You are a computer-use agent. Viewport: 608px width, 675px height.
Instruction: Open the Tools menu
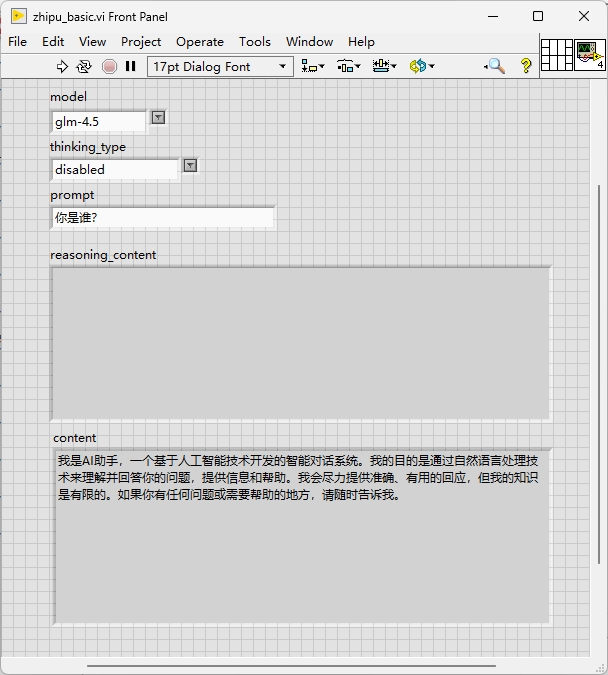coord(254,41)
